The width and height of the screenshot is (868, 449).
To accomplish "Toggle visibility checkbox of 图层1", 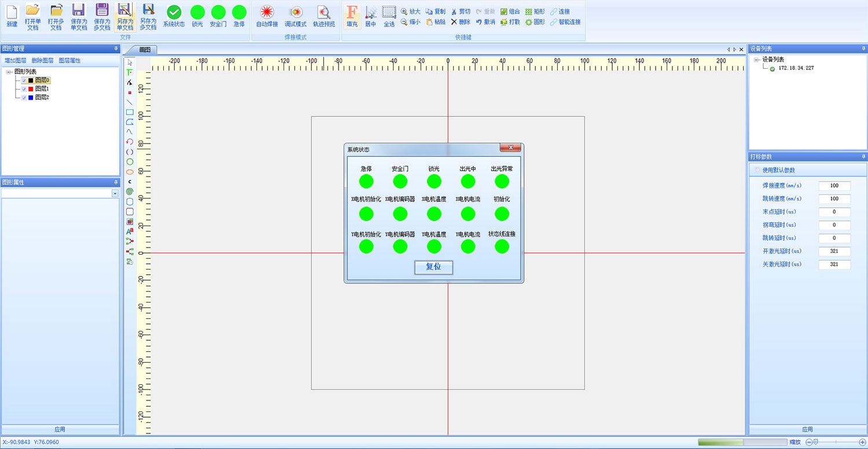I will 24,89.
